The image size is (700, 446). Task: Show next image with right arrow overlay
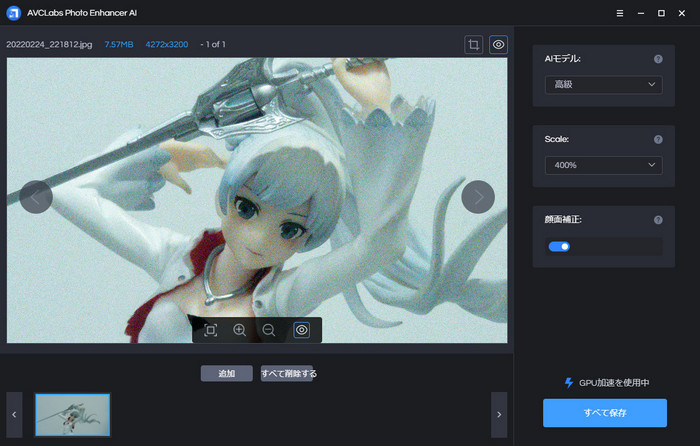tap(478, 197)
